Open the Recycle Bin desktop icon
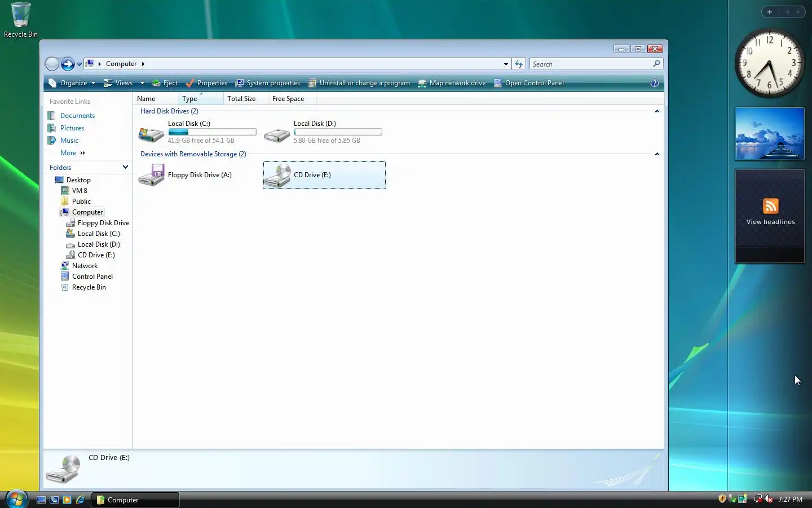Viewport: 812px width, 508px height. (21, 20)
